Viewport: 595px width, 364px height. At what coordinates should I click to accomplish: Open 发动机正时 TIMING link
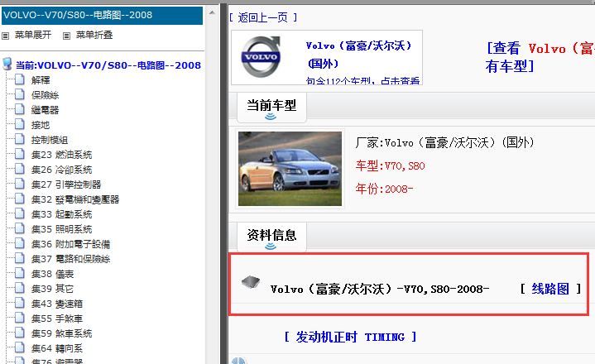(350, 337)
